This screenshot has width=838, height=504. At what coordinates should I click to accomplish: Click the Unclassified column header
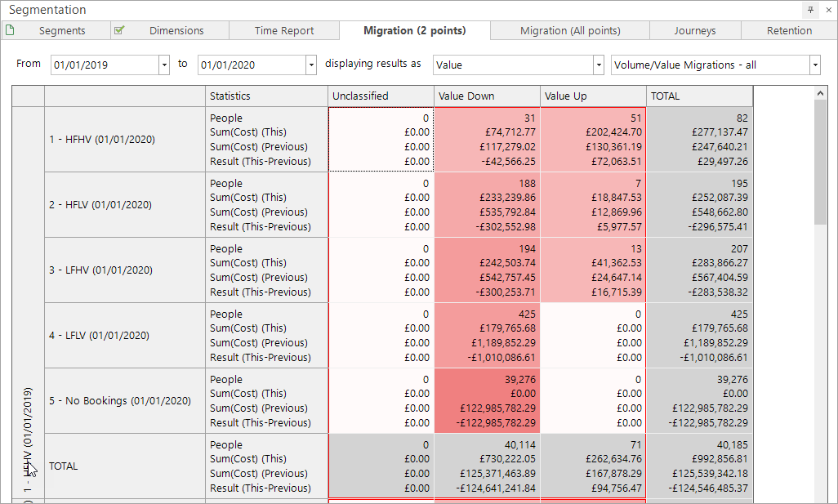(381, 96)
